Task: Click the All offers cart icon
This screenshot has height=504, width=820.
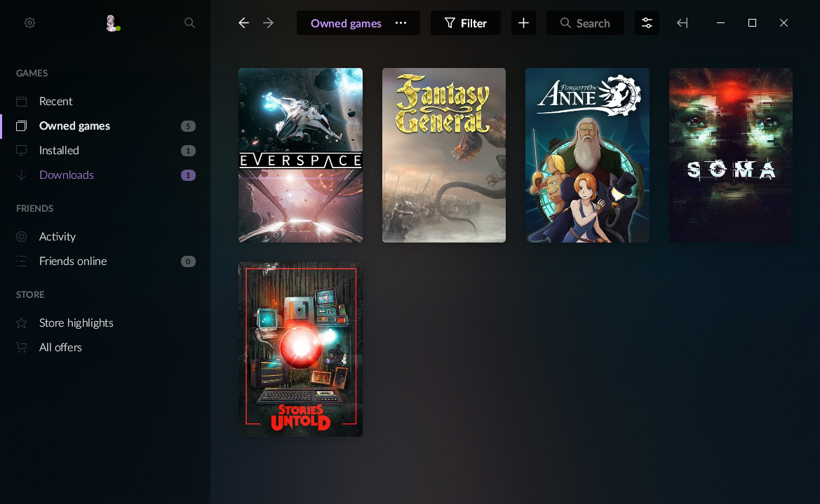Action: point(22,348)
